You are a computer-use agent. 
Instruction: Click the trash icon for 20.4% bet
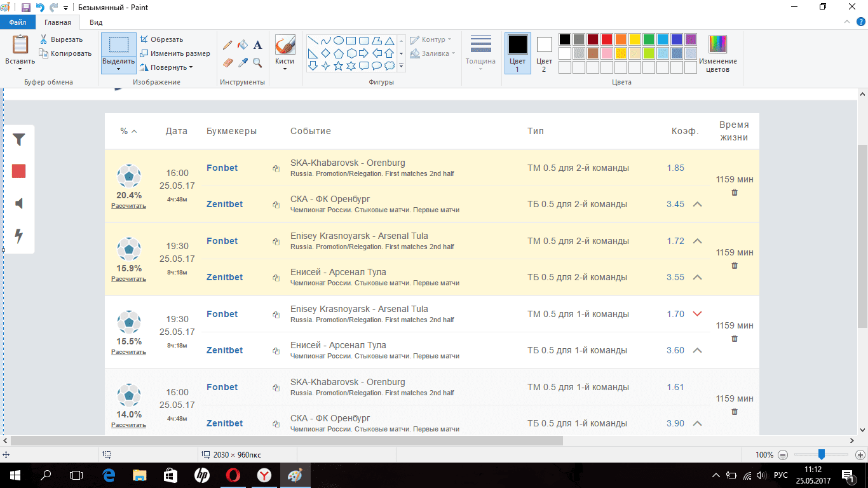735,193
